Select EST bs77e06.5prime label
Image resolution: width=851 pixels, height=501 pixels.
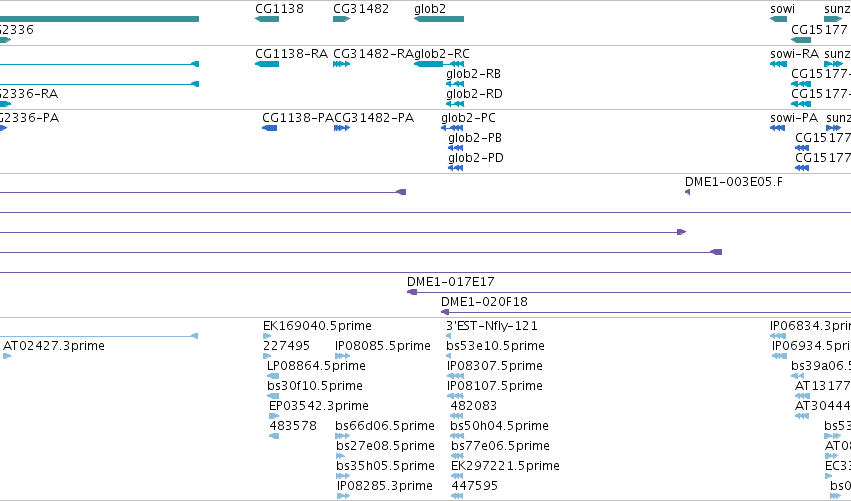point(500,446)
